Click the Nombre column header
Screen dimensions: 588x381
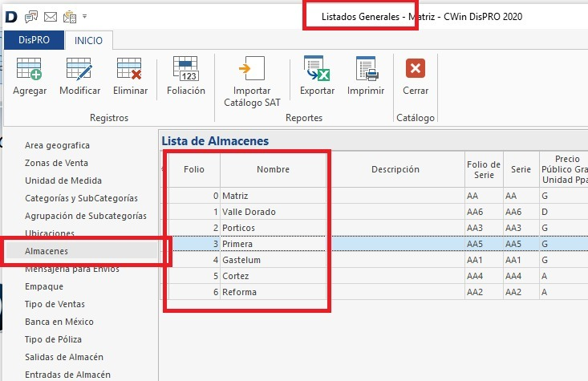point(273,169)
